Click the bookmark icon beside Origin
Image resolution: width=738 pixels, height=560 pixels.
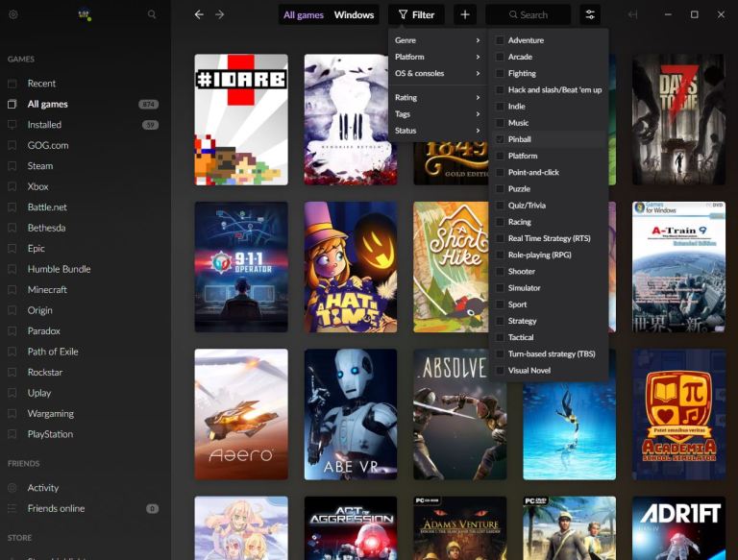point(12,310)
